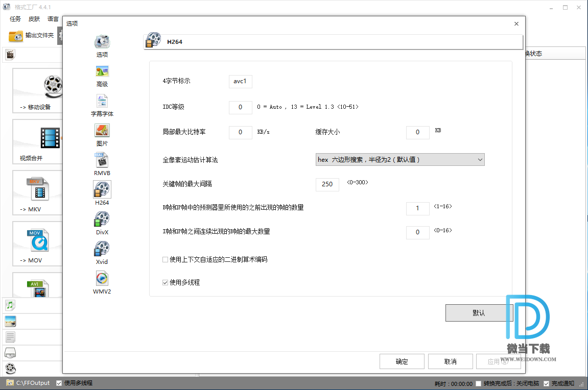Screen dimensions: 588x390
Task: Expand the 全像素运动估计算法 dropdown
Action: click(x=400, y=160)
